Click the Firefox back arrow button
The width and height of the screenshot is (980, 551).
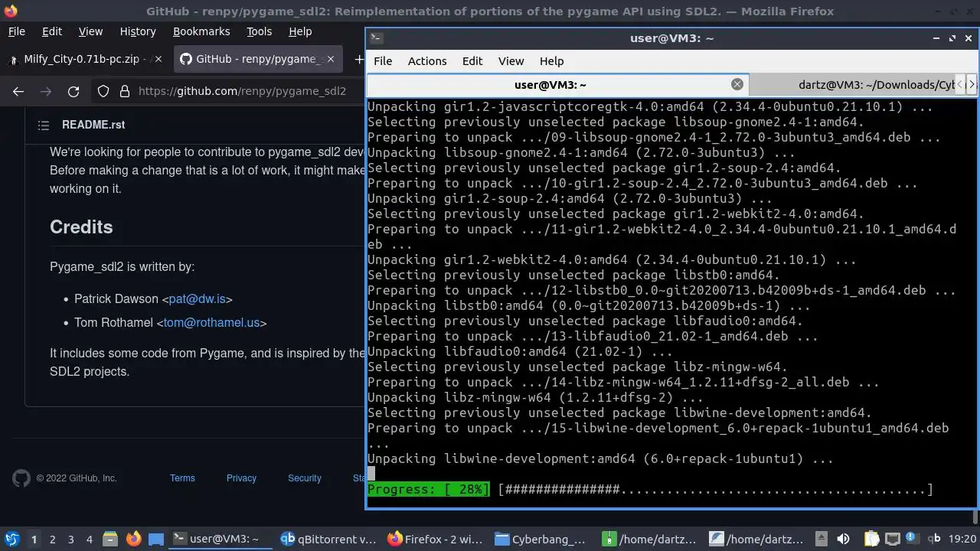pyautogui.click(x=18, y=91)
